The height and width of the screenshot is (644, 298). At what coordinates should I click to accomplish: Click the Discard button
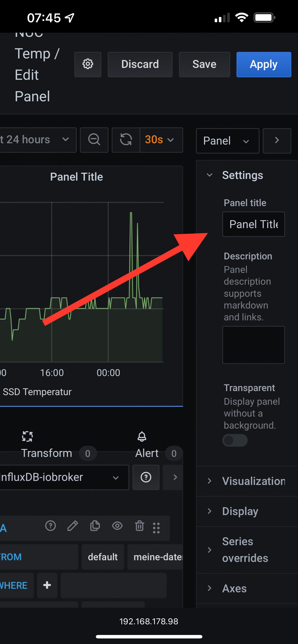[x=140, y=64]
